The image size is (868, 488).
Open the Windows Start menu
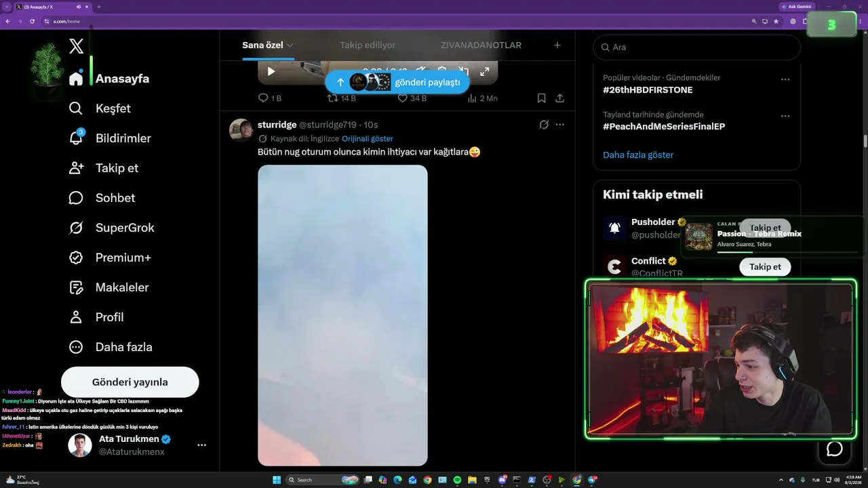[277, 480]
